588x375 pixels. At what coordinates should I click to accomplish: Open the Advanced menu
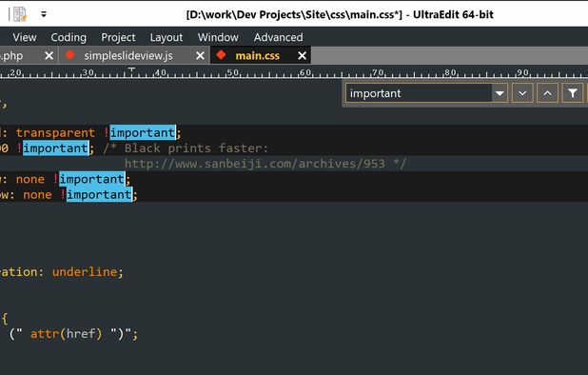point(278,37)
